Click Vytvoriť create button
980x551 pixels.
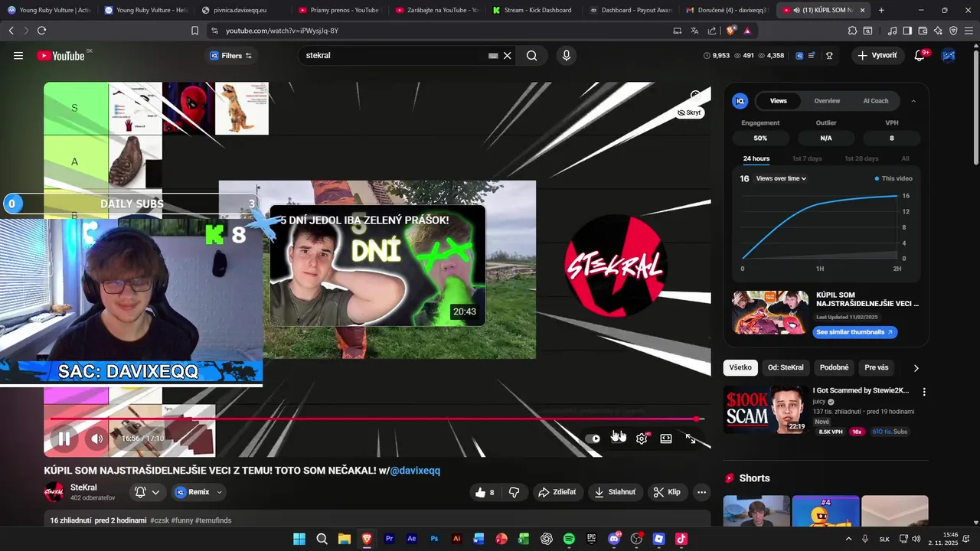coord(877,56)
